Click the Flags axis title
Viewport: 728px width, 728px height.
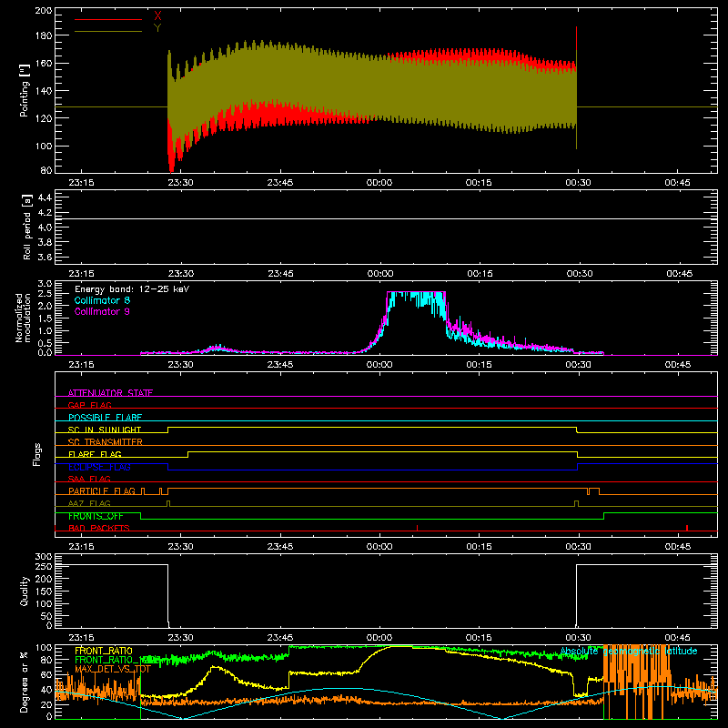point(36,454)
